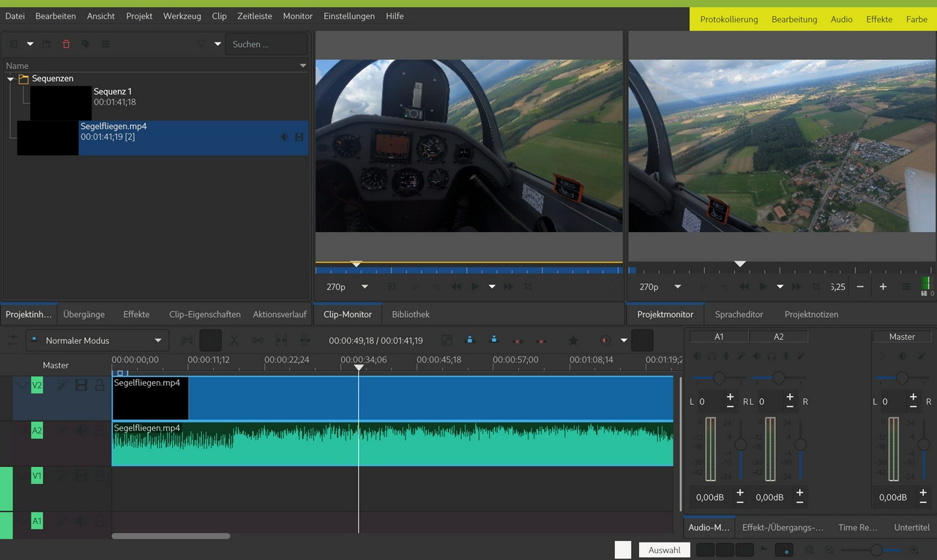This screenshot has height=560, width=937.
Task: Click the red delete clip icon
Action: [x=66, y=44]
